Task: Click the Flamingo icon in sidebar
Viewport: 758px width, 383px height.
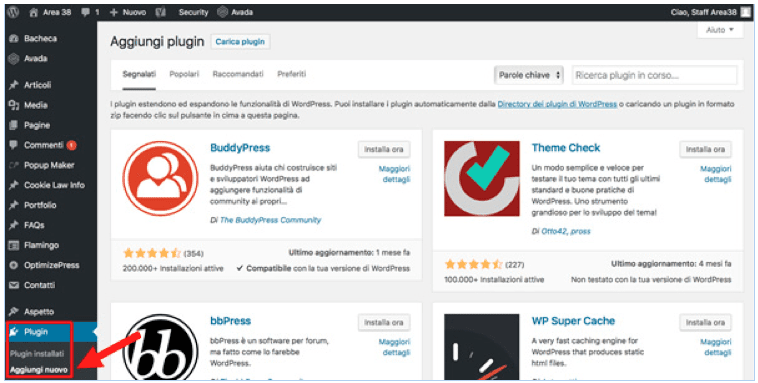Action: tap(14, 245)
